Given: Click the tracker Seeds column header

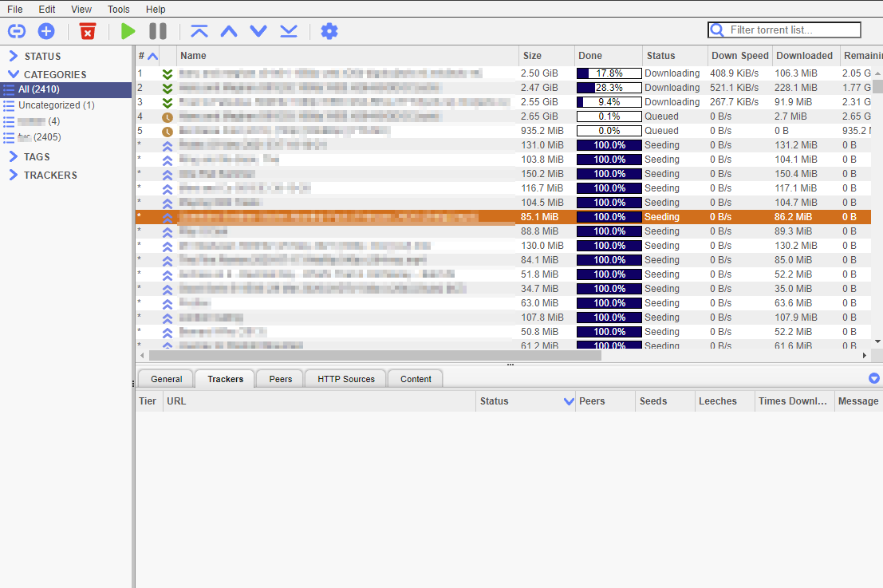Looking at the screenshot, I should (665, 401).
